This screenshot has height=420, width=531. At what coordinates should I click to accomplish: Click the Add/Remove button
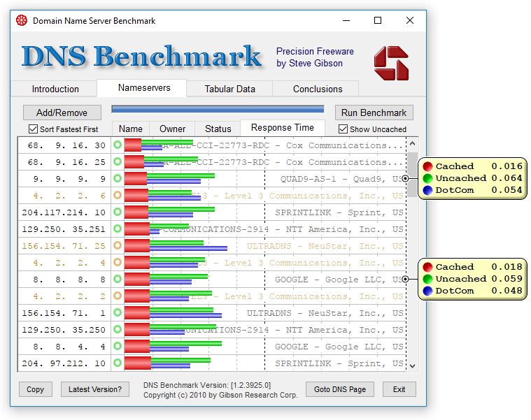(x=62, y=113)
